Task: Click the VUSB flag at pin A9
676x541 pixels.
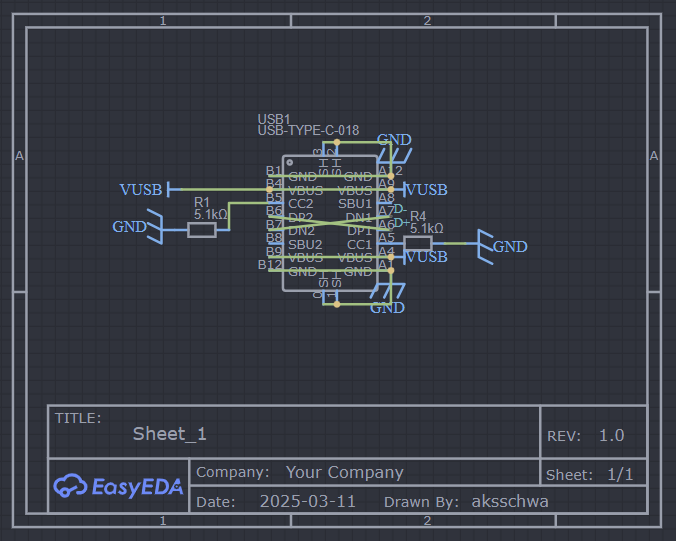Action: point(425,190)
